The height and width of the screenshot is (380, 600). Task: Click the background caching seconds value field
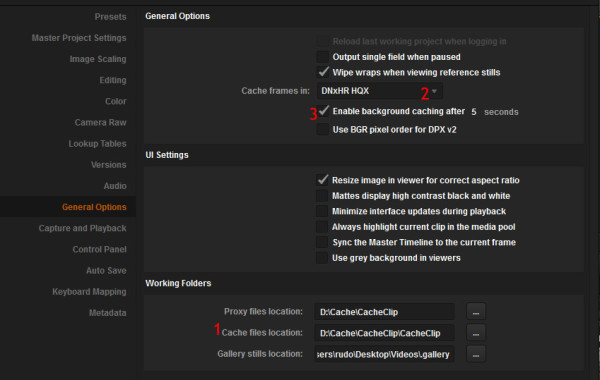[x=474, y=112]
